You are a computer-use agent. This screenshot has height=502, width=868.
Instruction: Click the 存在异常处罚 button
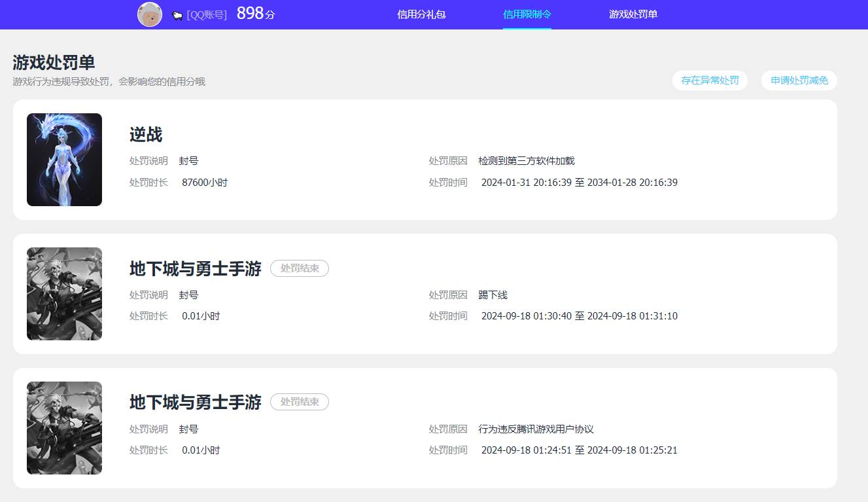pyautogui.click(x=710, y=81)
